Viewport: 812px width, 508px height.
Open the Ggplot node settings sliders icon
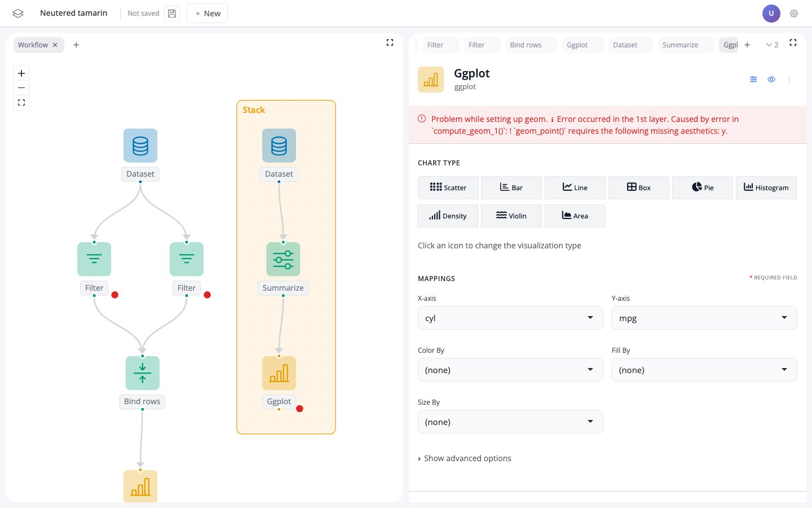click(753, 79)
